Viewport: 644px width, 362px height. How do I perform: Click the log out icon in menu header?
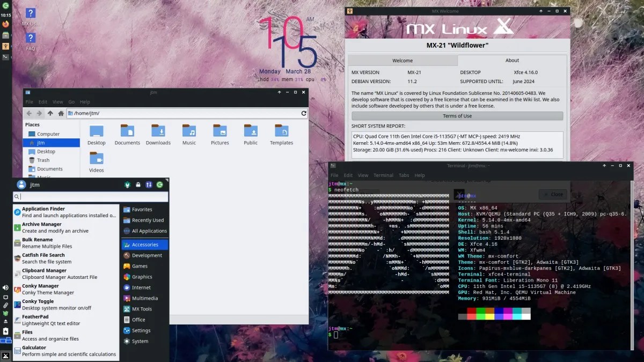click(159, 184)
